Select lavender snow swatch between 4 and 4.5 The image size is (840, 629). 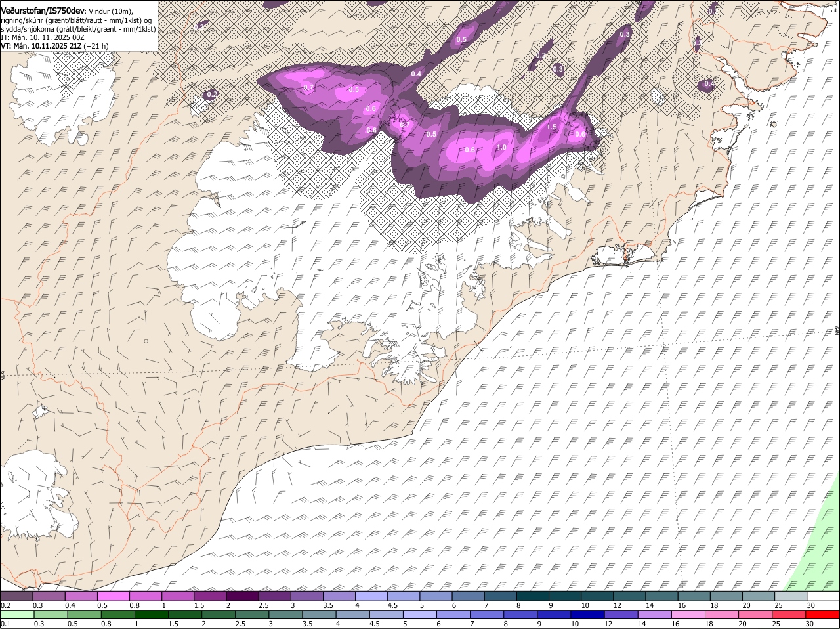pos(371,596)
